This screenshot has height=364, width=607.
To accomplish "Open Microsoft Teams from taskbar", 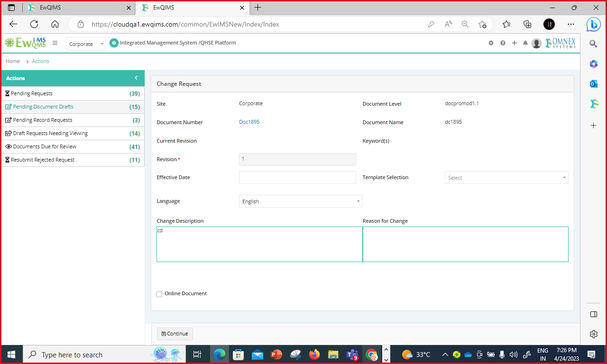I will point(352,355).
